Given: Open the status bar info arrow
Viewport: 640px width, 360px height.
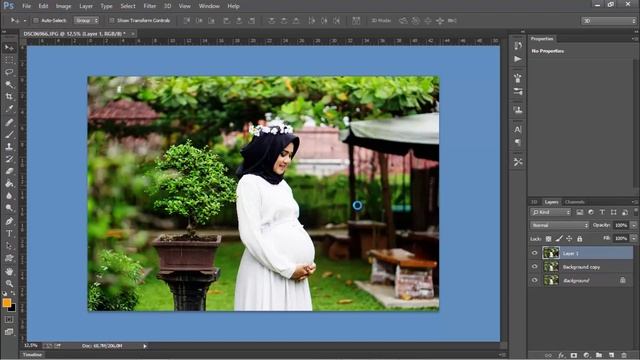Looking at the screenshot, I should click(x=145, y=346).
